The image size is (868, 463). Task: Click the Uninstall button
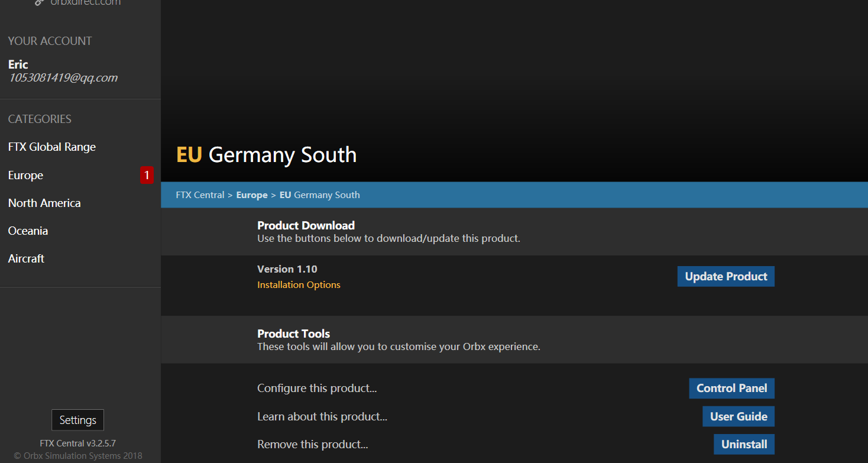tap(744, 444)
